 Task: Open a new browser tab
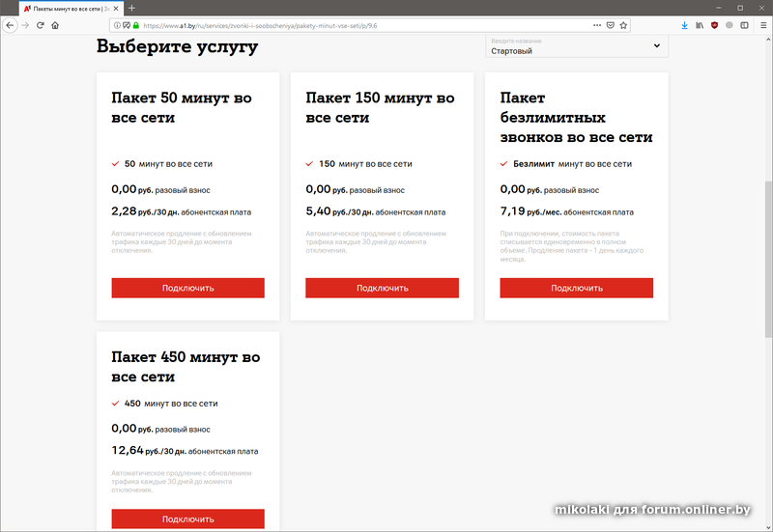coord(131,8)
